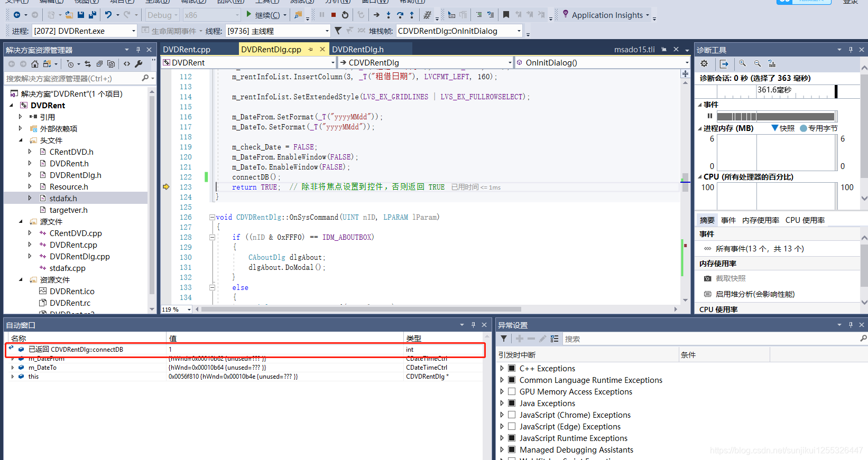The height and width of the screenshot is (460, 868).
Task: Click Solution Explorer view code icon
Action: tap(127, 64)
